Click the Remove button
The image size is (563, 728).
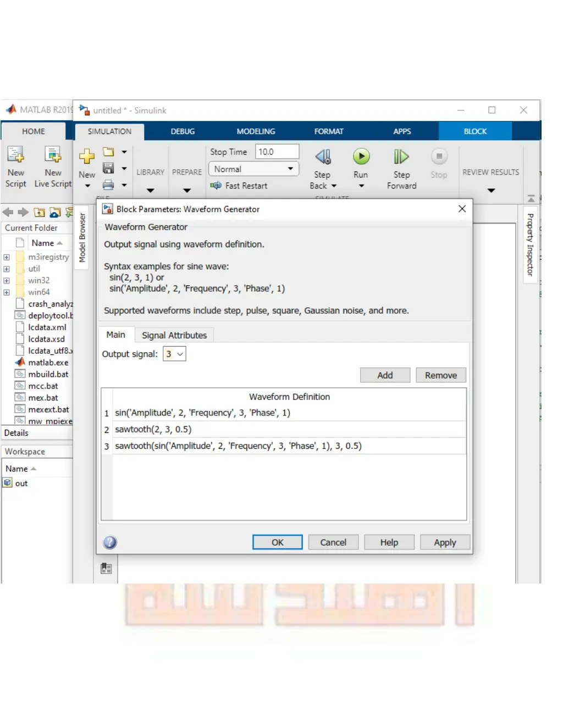tap(441, 375)
